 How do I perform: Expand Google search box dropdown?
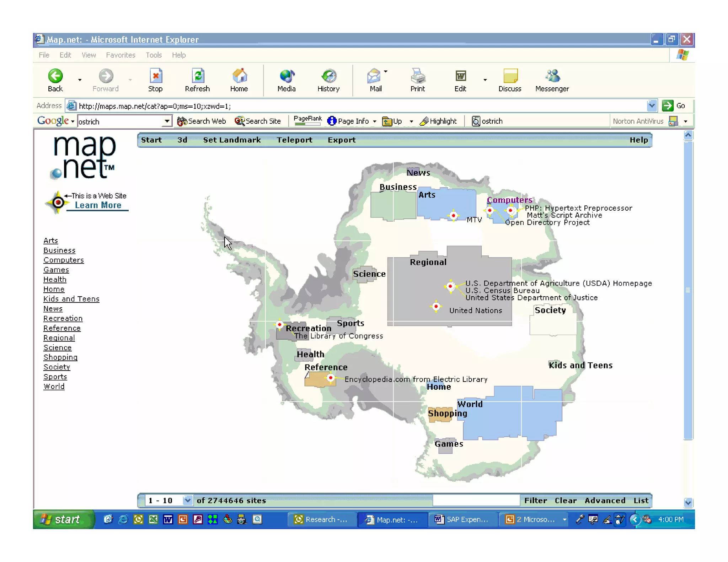coord(167,121)
